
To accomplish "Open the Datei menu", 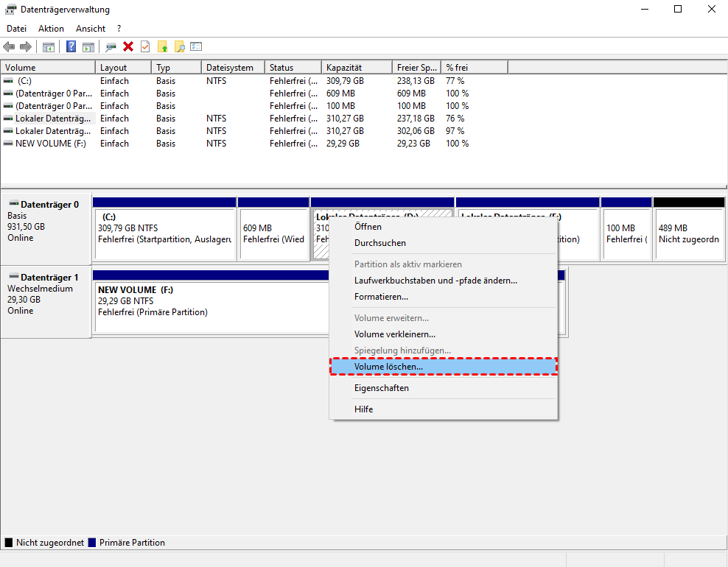I will coord(16,29).
